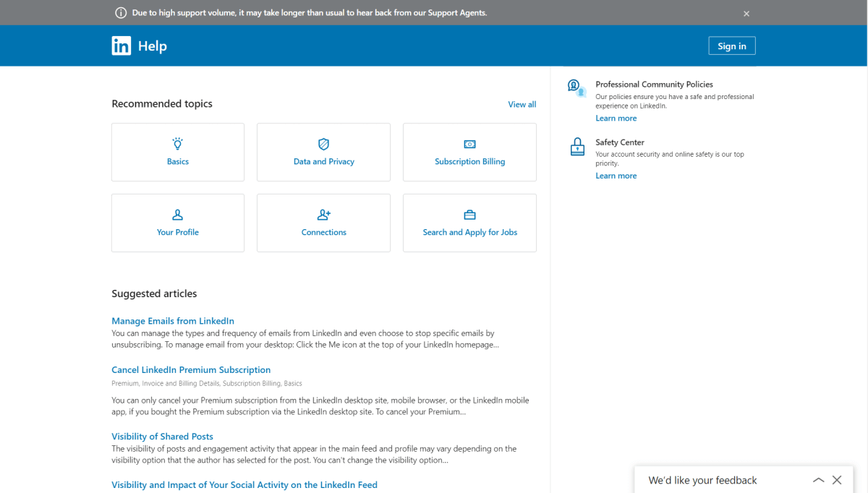Image resolution: width=868 pixels, height=493 pixels.
Task: Click the Help header title
Action: coord(153,46)
